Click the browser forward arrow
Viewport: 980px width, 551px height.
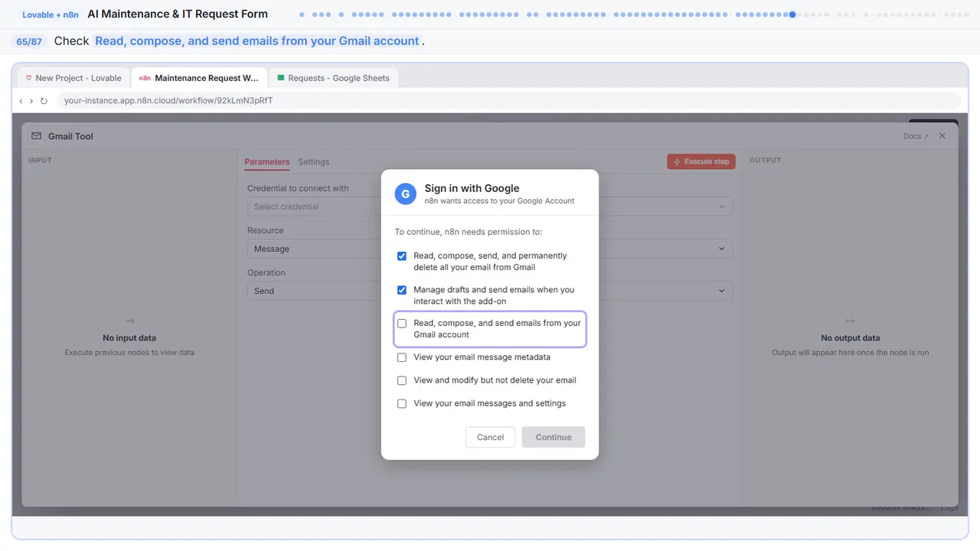31,101
